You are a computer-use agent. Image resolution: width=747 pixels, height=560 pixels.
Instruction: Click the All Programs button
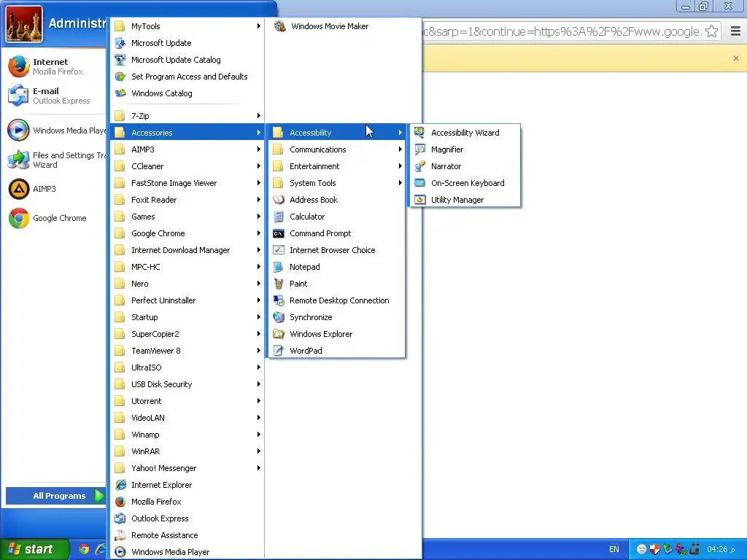[x=55, y=496]
